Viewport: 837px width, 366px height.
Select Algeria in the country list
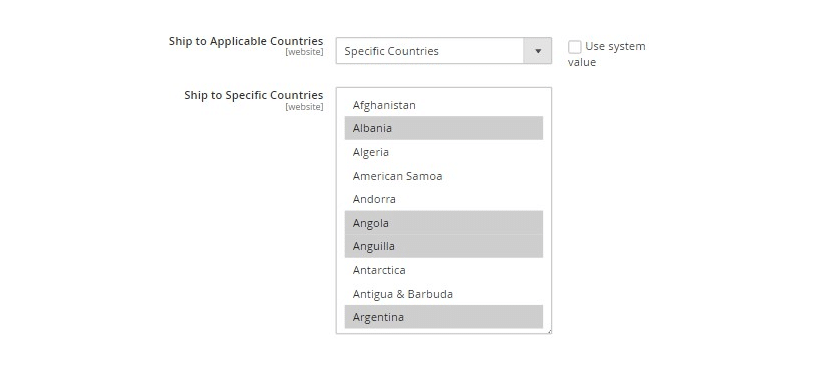point(444,152)
